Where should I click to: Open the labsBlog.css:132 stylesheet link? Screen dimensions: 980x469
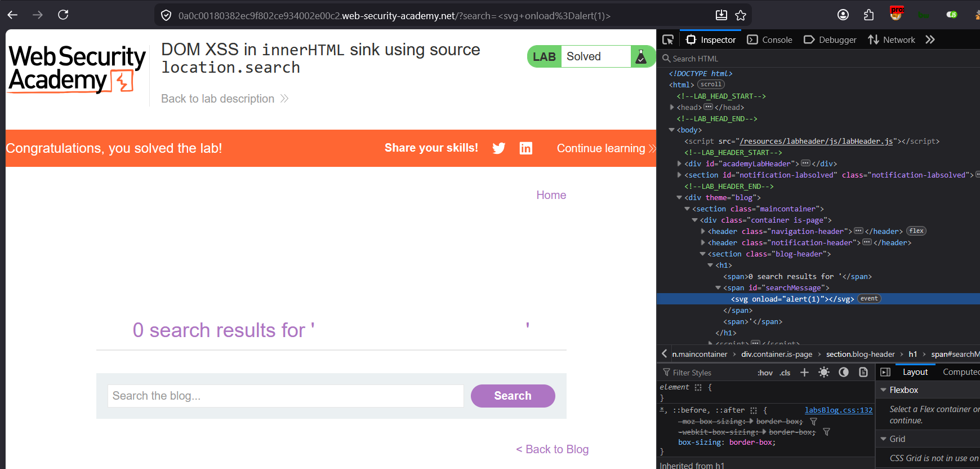839,410
